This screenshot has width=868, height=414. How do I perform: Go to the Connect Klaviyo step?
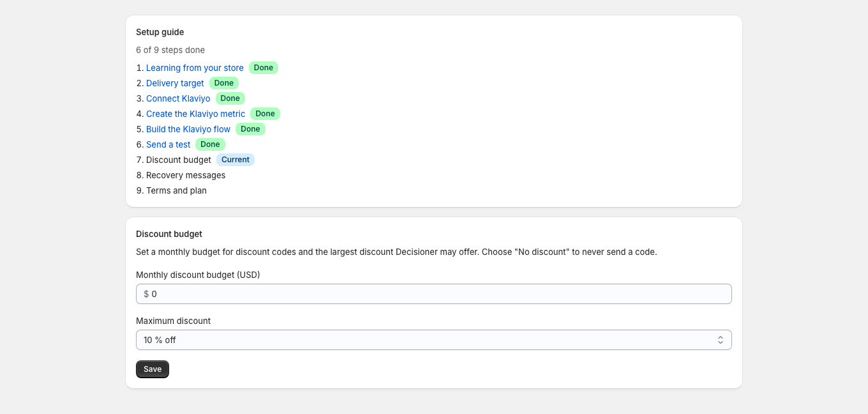tap(178, 98)
